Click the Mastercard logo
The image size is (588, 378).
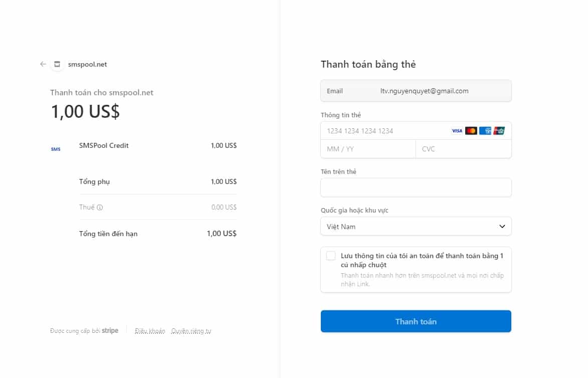tap(471, 131)
